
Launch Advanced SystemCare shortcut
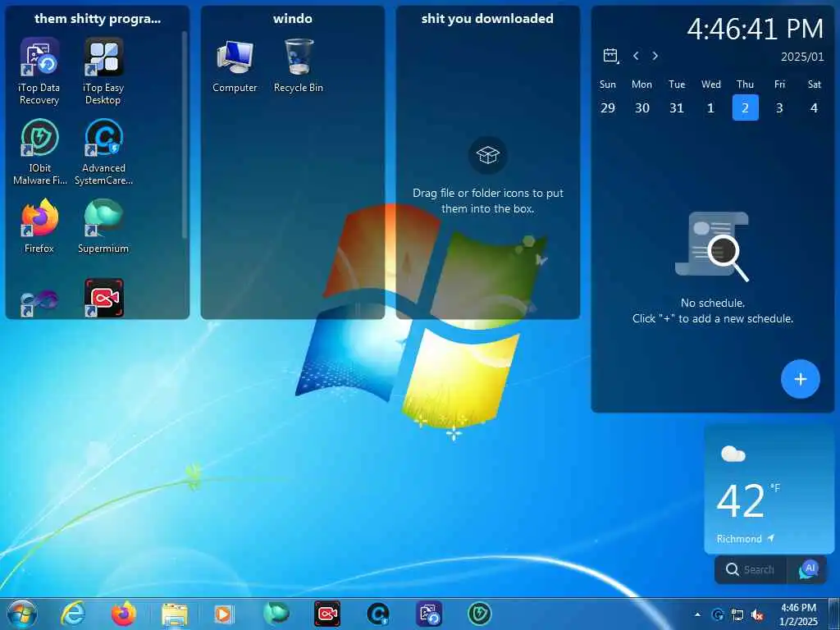(103, 152)
